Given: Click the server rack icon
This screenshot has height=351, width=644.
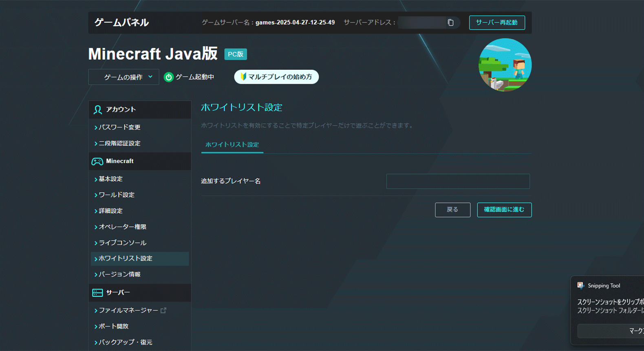Looking at the screenshot, I should [x=97, y=293].
